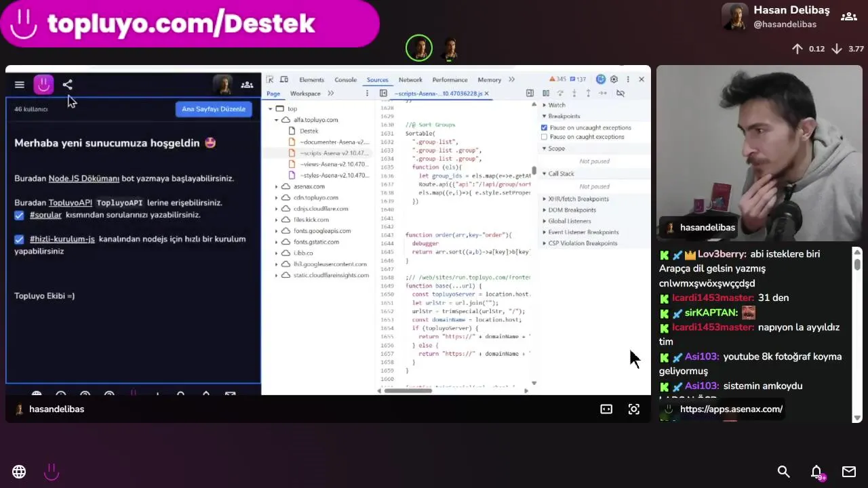
Task: Click the deactivate breakpoints icon
Action: pos(620,94)
